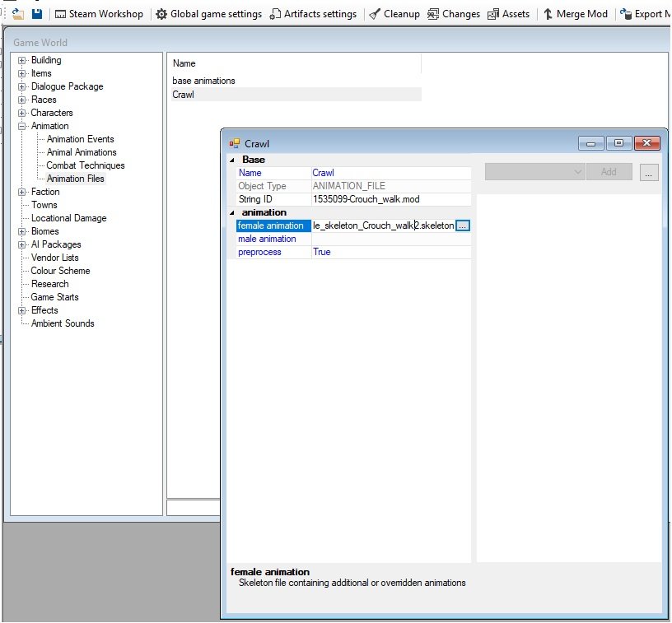Collapse the Animation tree node
The width and height of the screenshot is (672, 623).
pyautogui.click(x=21, y=126)
